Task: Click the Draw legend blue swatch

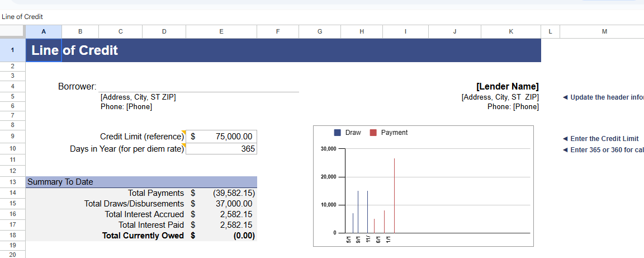Action: click(x=338, y=133)
